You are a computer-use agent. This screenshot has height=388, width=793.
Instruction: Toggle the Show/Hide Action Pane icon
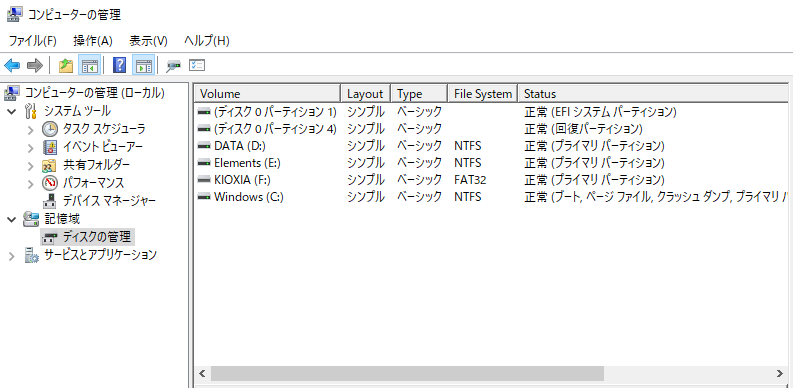[144, 65]
